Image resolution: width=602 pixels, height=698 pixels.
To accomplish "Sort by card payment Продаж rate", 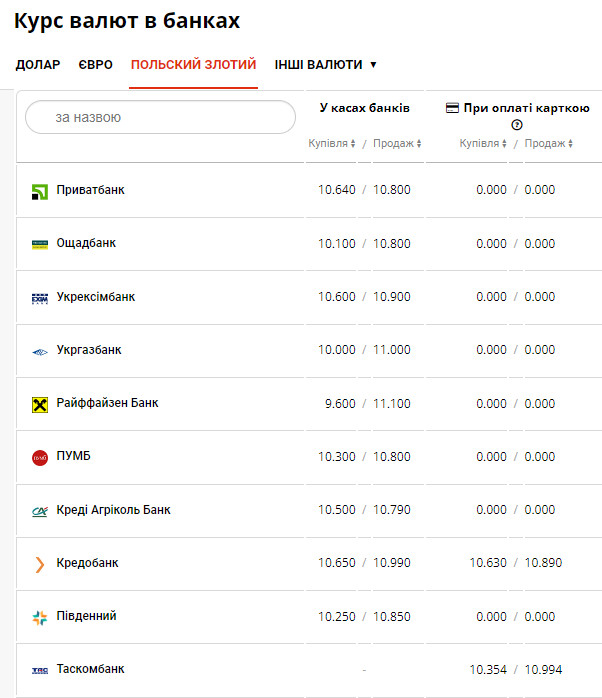I will coord(549,144).
